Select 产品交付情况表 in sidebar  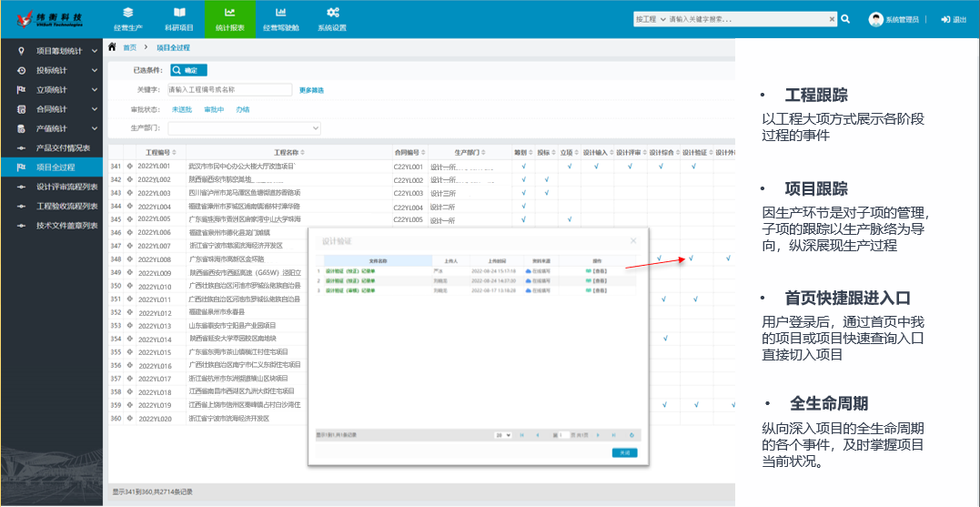pyautogui.click(x=62, y=147)
